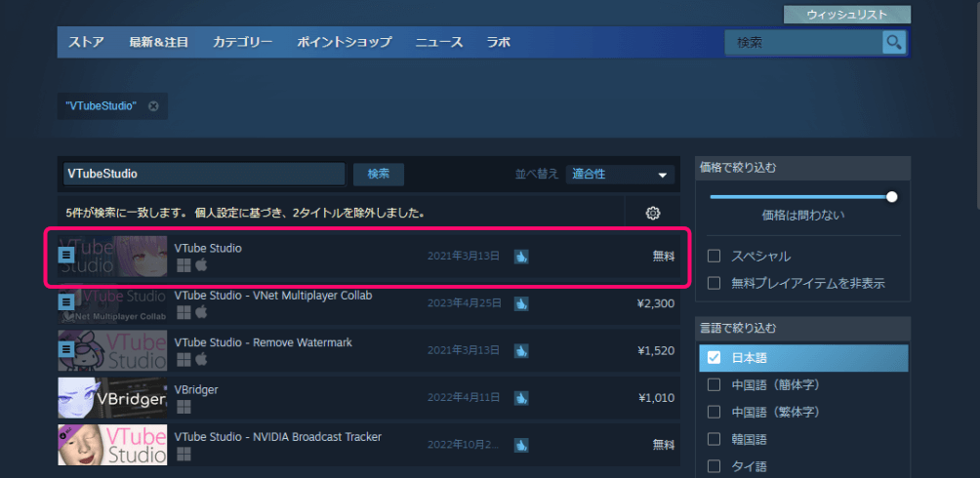Click the thumbs-up review icon for Remove Watermark
Image resolution: width=980 pixels, height=478 pixels.
521,350
